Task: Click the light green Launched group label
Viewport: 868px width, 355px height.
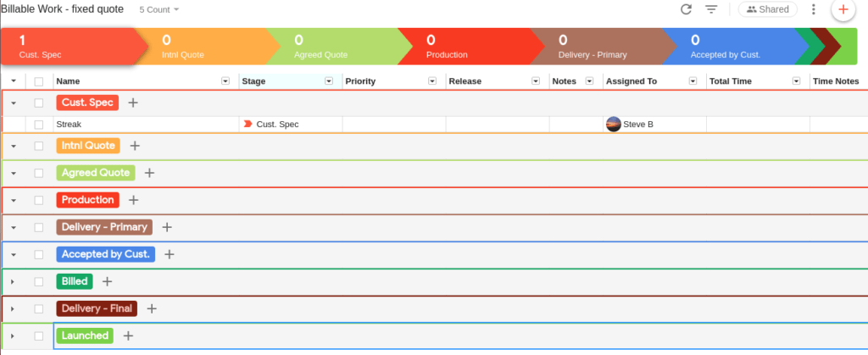Action: 85,336
